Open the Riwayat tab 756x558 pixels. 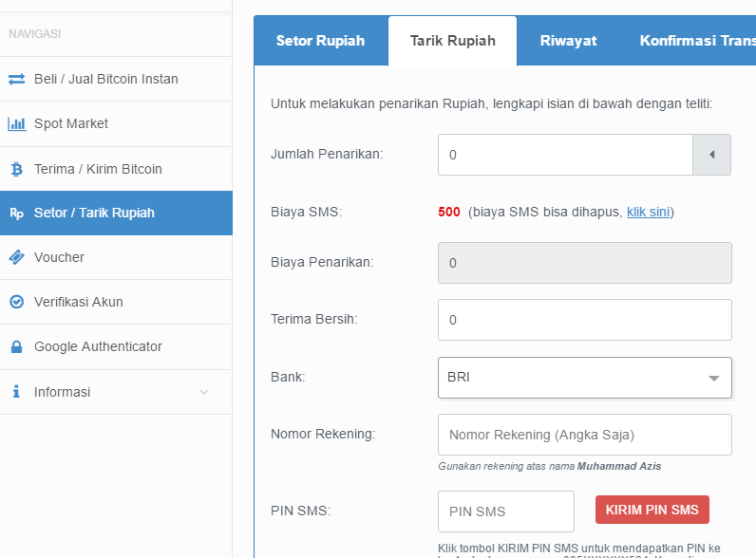coord(568,41)
